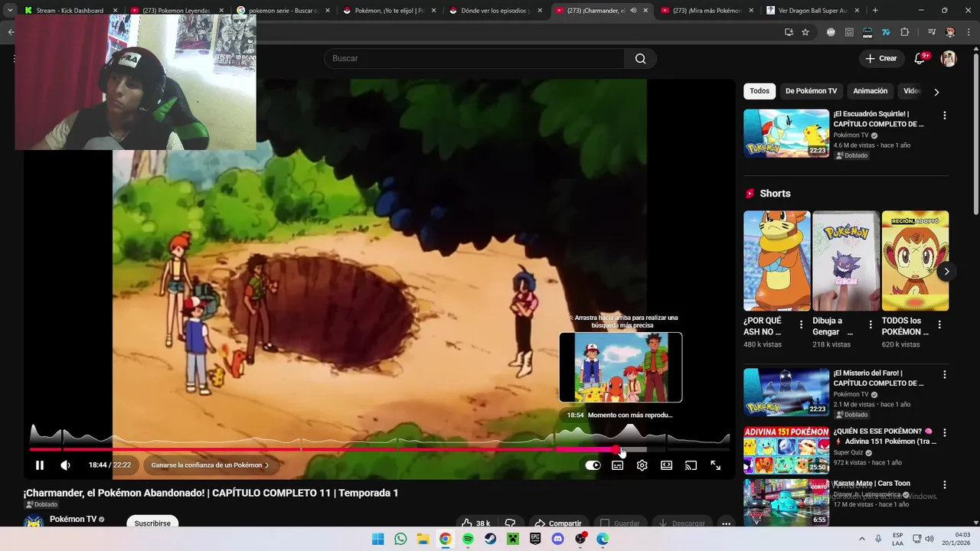Toggle the autoplay switch in player
980x551 pixels.
(x=593, y=465)
